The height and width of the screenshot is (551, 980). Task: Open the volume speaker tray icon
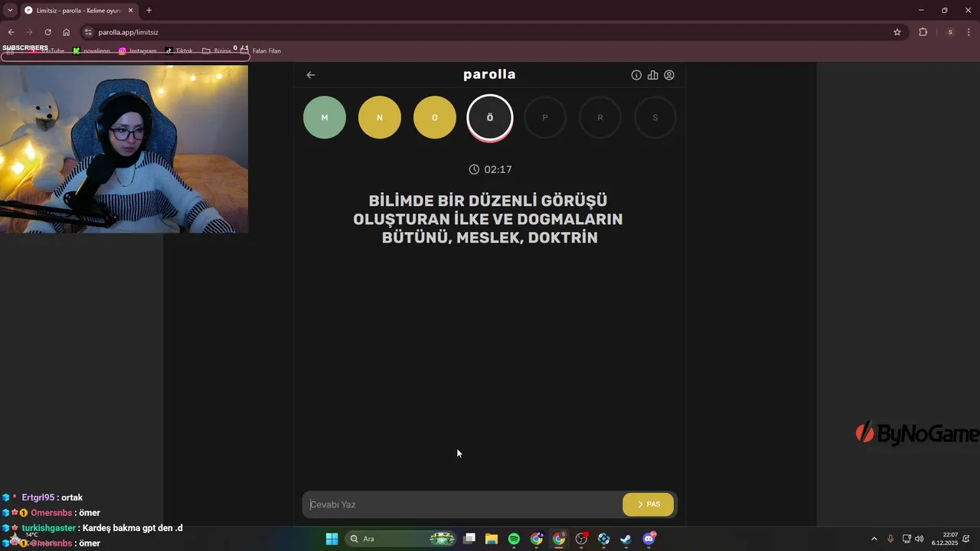pyautogui.click(x=919, y=539)
